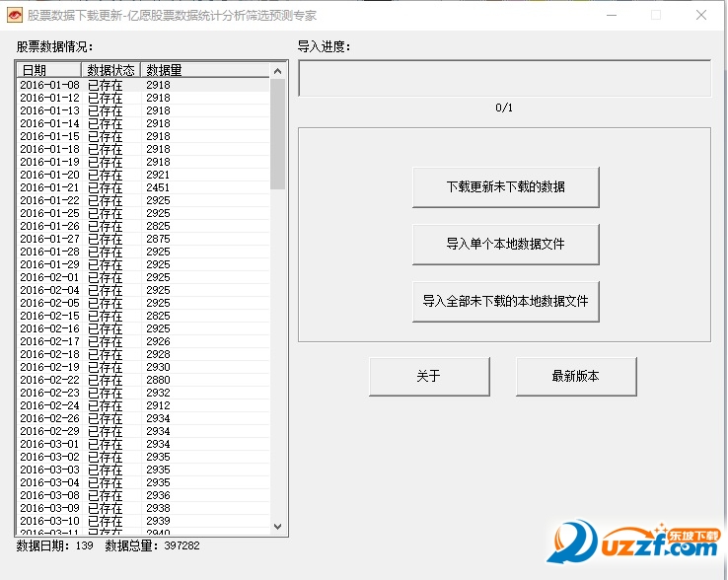This screenshot has width=728, height=580.
Task: Select row 2016-02-01
Action: pyautogui.click(x=143, y=277)
